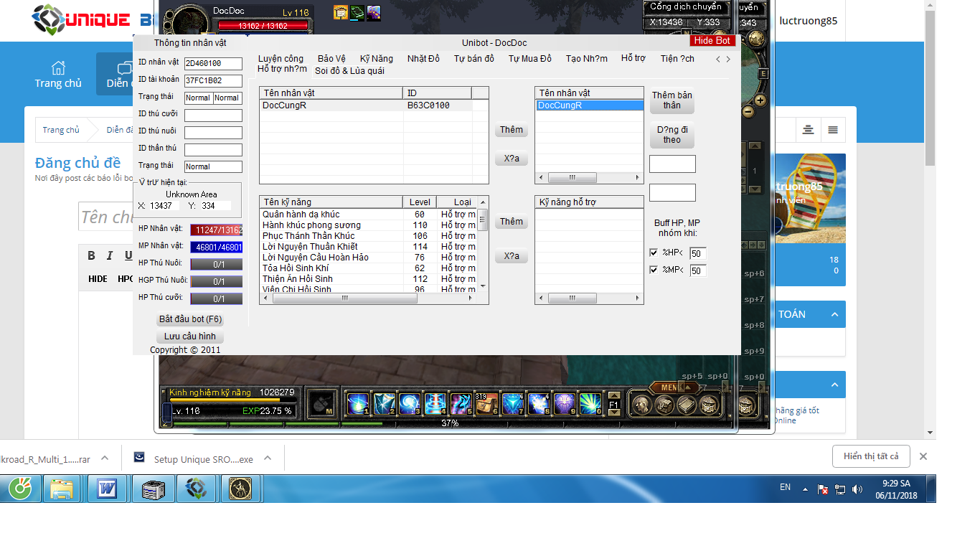Trigger skill slot 9 in the hotbar
980x551 pixels.
pos(564,405)
